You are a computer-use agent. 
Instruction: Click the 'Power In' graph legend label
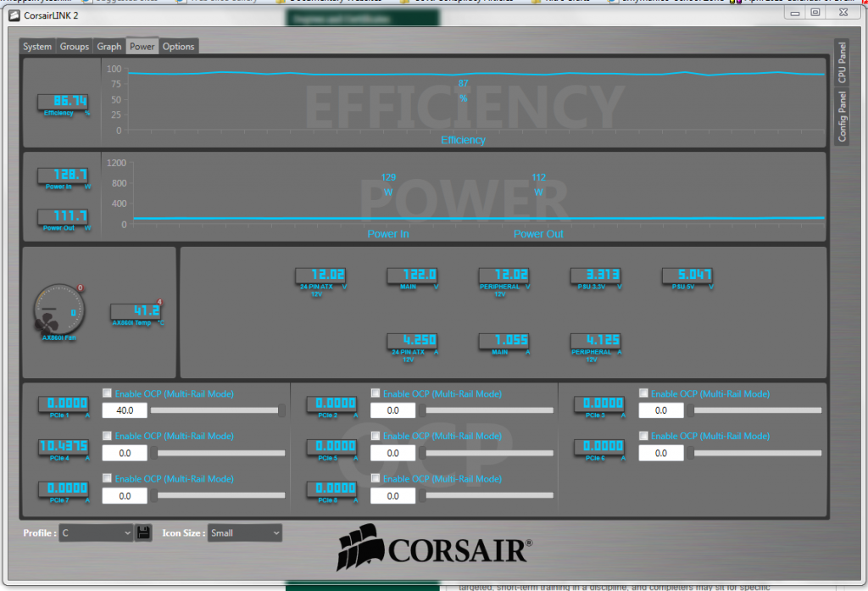coord(388,234)
